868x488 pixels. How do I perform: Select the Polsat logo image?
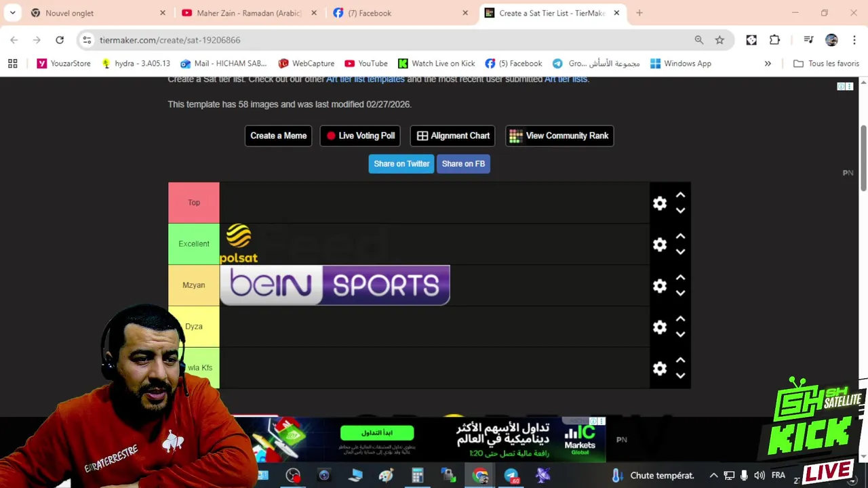(x=239, y=244)
